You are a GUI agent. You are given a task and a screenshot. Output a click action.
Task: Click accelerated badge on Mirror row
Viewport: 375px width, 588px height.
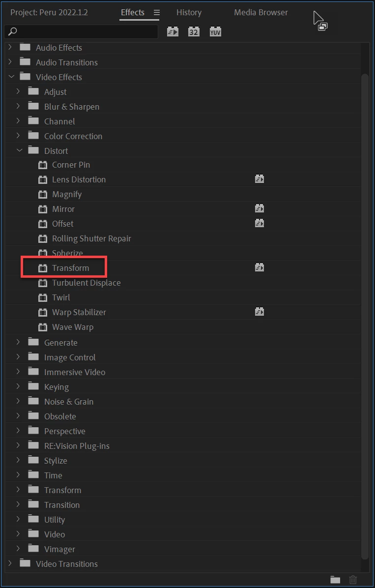click(x=260, y=208)
